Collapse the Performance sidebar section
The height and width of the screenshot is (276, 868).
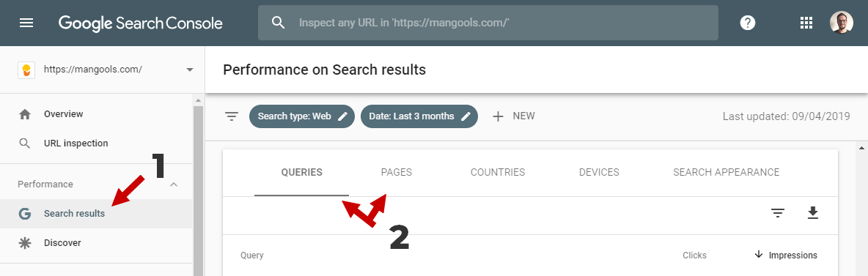pos(174,184)
